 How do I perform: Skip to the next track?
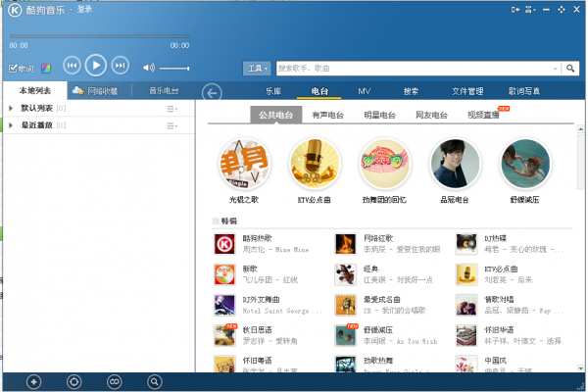tap(120, 66)
